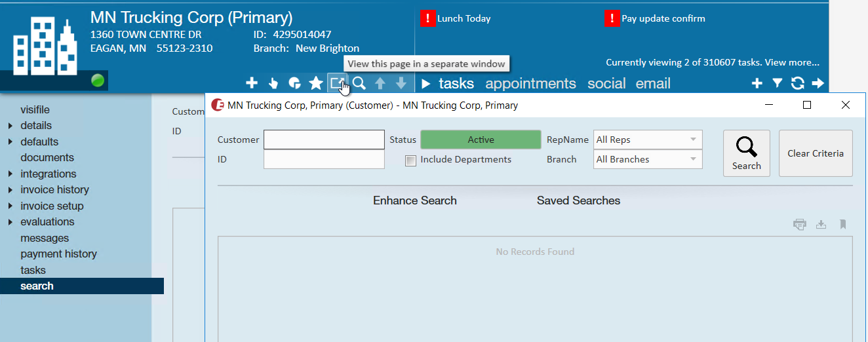
Task: Click the view in separate window icon
Action: [337, 83]
